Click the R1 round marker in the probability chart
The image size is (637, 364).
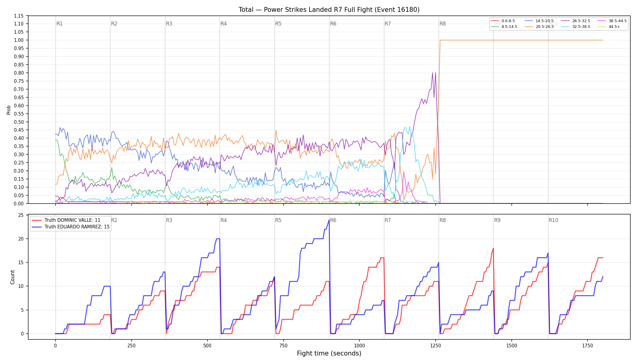pyautogui.click(x=59, y=24)
